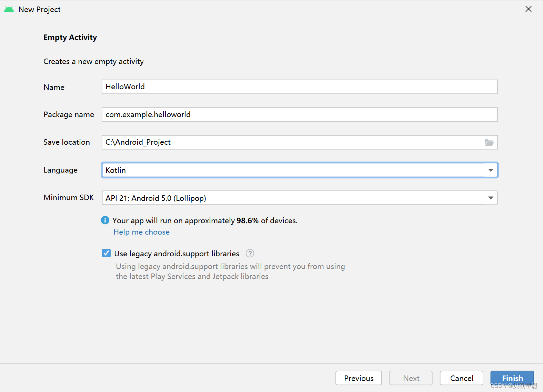Click the Cancel button

[461, 378]
